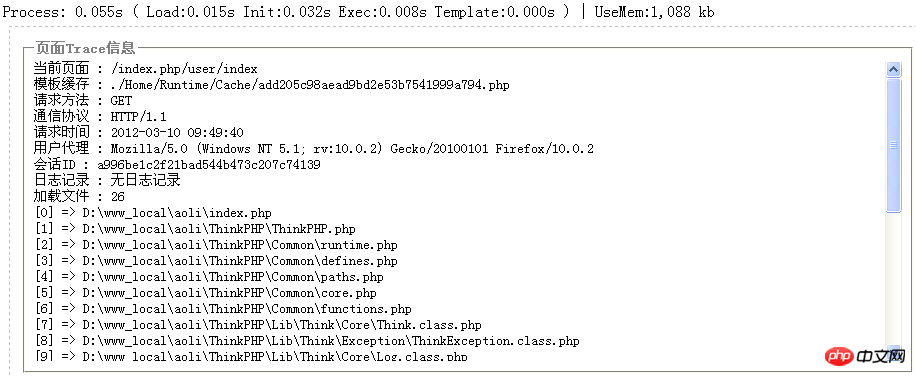Click the 请求方法 GET entry
916x376 pixels.
click(x=83, y=101)
